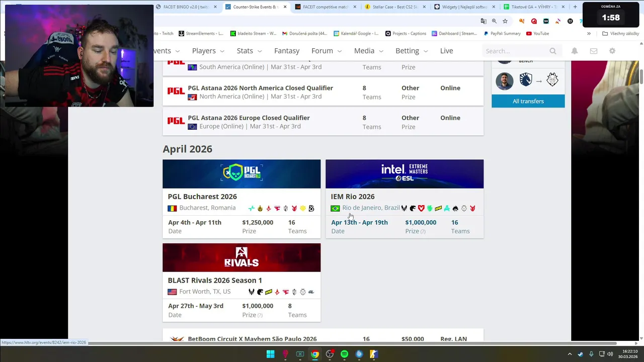This screenshot has width=644, height=362.
Task: Click the PGL logo of the Europe Closed Qualifier
Action: pos(176,121)
